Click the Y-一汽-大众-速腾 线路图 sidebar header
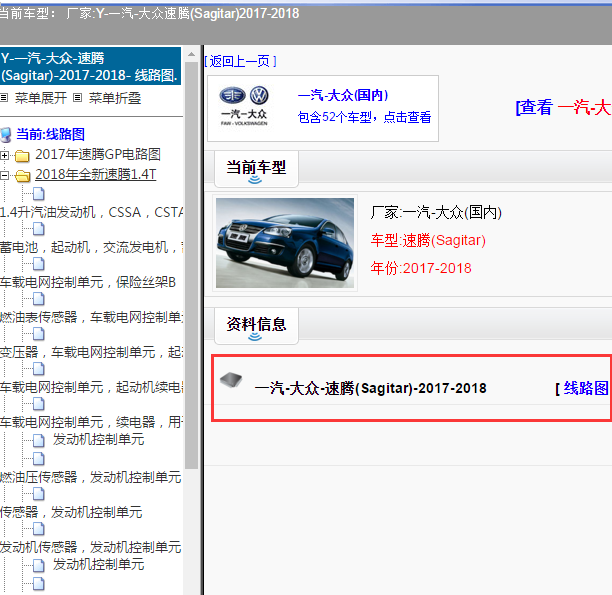 tap(90, 66)
